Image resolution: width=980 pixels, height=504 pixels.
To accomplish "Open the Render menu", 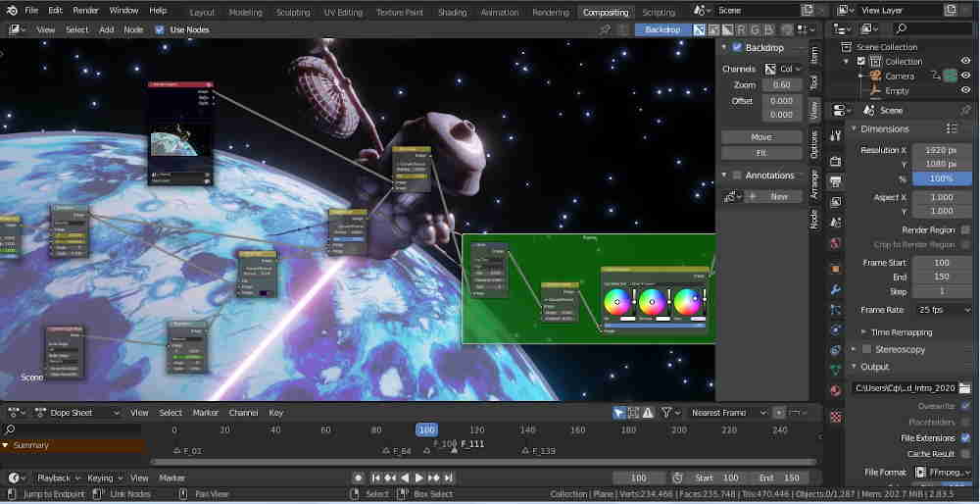I will click(x=86, y=10).
